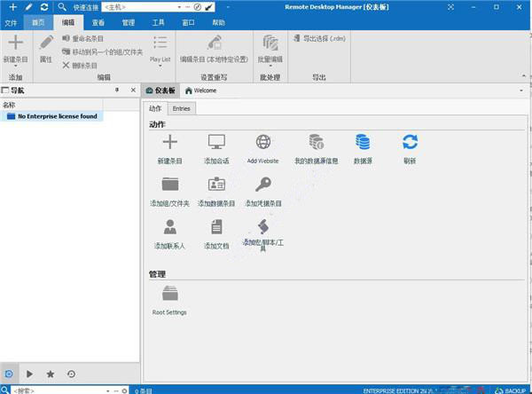532x394 pixels.
Task: Select the favorites star at navigation bottom
Action: [50, 374]
